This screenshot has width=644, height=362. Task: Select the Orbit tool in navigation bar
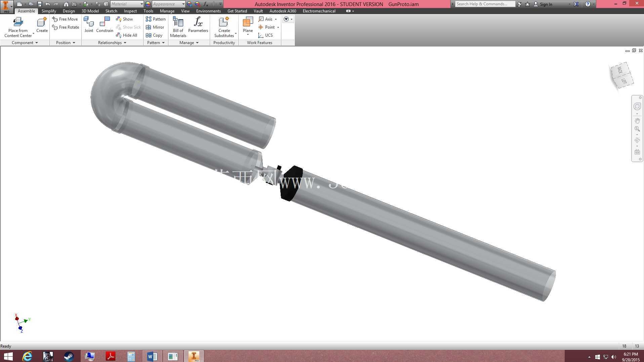tap(637, 140)
